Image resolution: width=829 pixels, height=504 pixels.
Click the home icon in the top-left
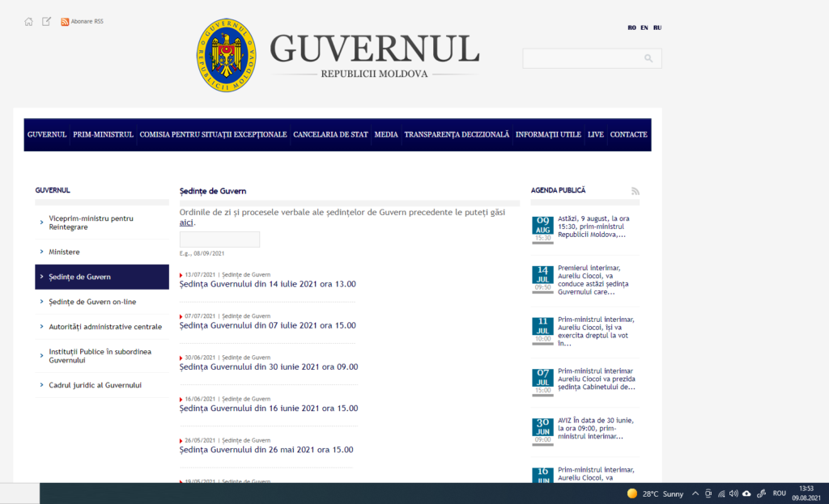pyautogui.click(x=29, y=22)
